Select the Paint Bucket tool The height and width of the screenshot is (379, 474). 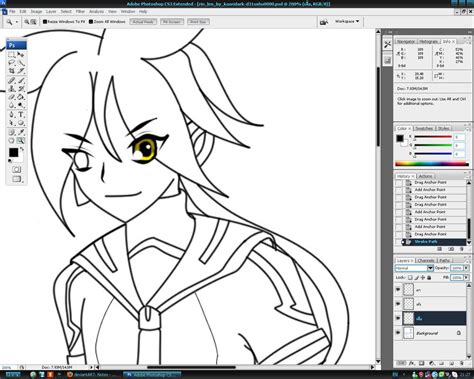(x=21, y=97)
